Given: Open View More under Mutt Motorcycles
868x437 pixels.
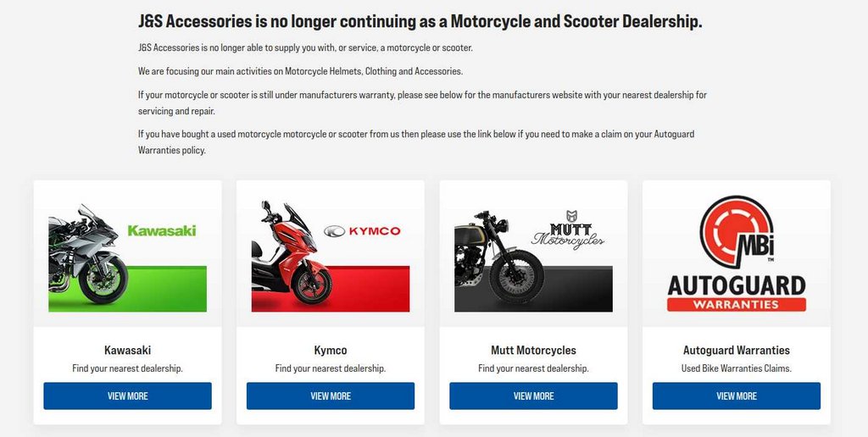Looking at the screenshot, I should (x=534, y=396).
